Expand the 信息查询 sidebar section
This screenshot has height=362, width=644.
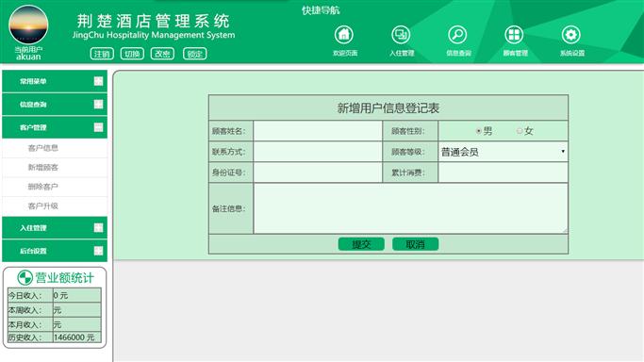click(x=55, y=105)
